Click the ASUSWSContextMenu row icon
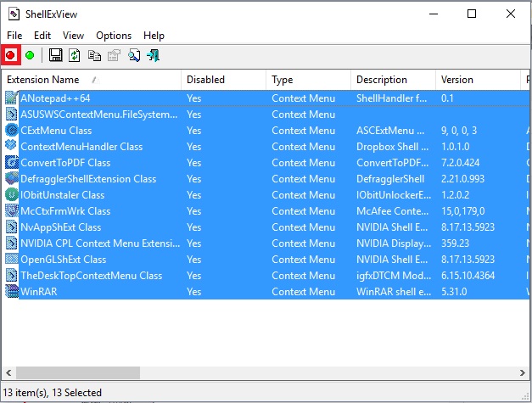 click(x=12, y=114)
